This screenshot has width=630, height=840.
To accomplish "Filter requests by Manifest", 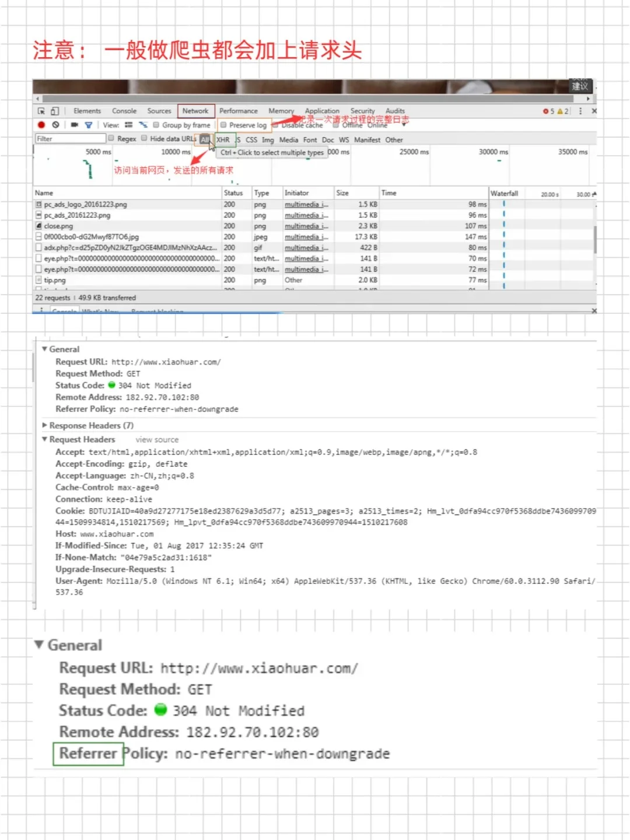I will (367, 140).
